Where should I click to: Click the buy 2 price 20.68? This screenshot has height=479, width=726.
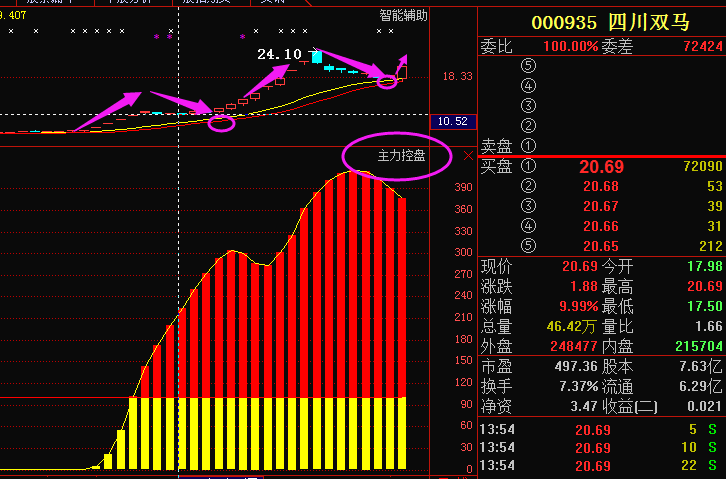click(x=601, y=186)
